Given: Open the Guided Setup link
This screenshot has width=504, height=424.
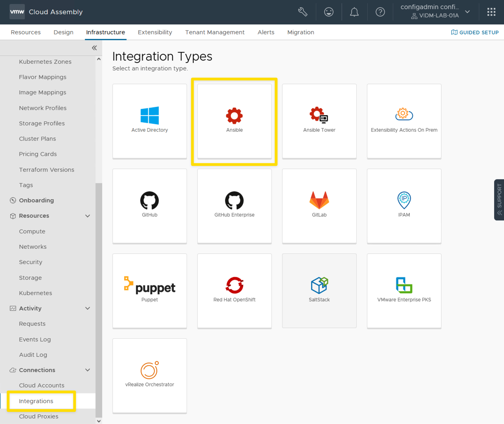Looking at the screenshot, I should pos(475,32).
